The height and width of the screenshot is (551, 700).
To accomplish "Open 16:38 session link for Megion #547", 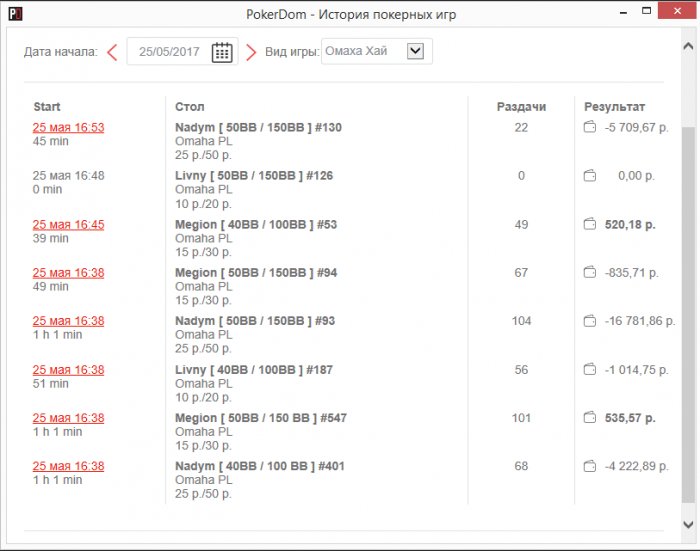I will tap(68, 418).
